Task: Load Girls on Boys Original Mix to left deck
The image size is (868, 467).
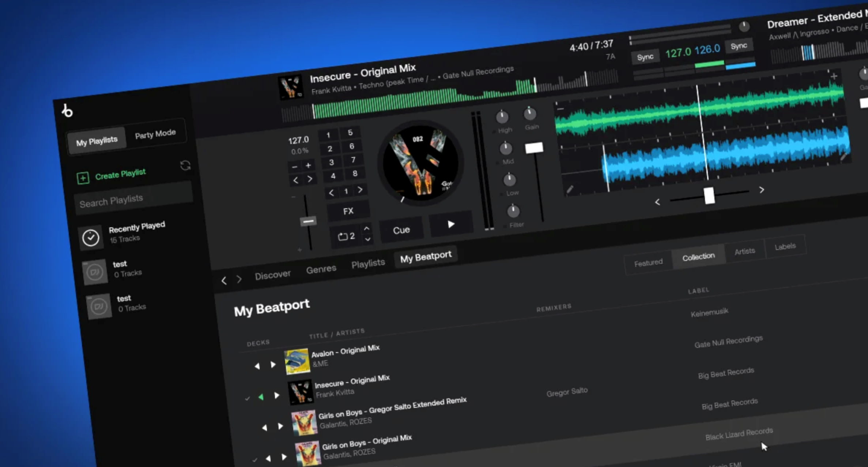Action: pos(268,458)
